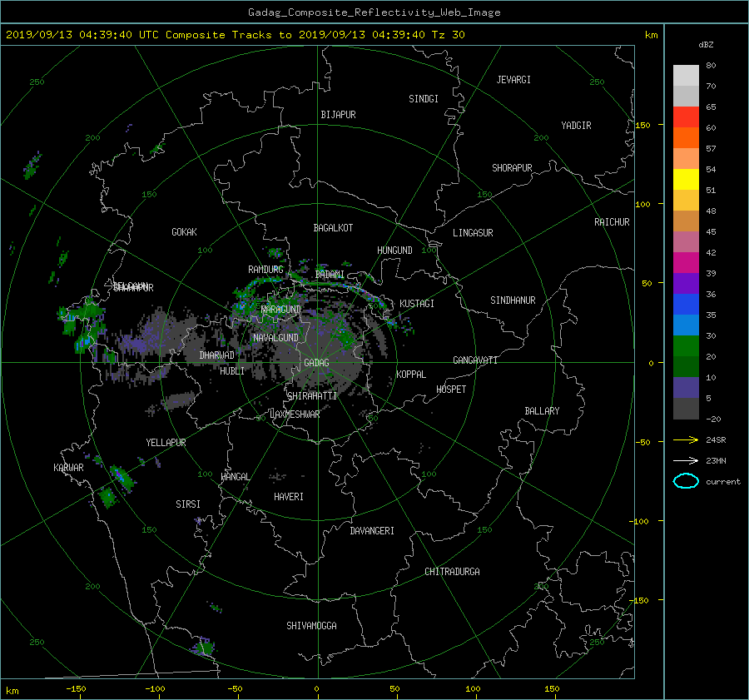This screenshot has width=749, height=700.
Task: Click the JEVARGI city label
Action: click(513, 80)
